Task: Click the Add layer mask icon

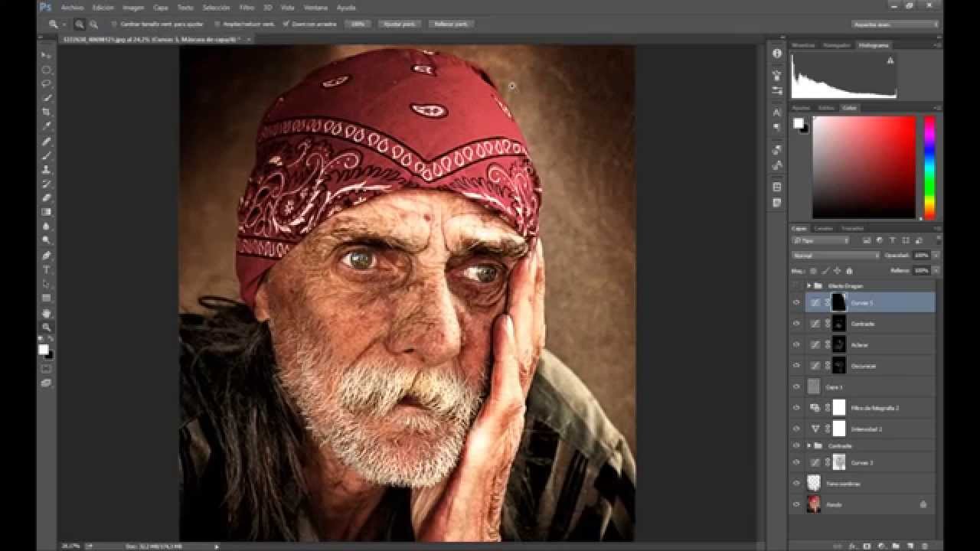Action: tap(866, 546)
